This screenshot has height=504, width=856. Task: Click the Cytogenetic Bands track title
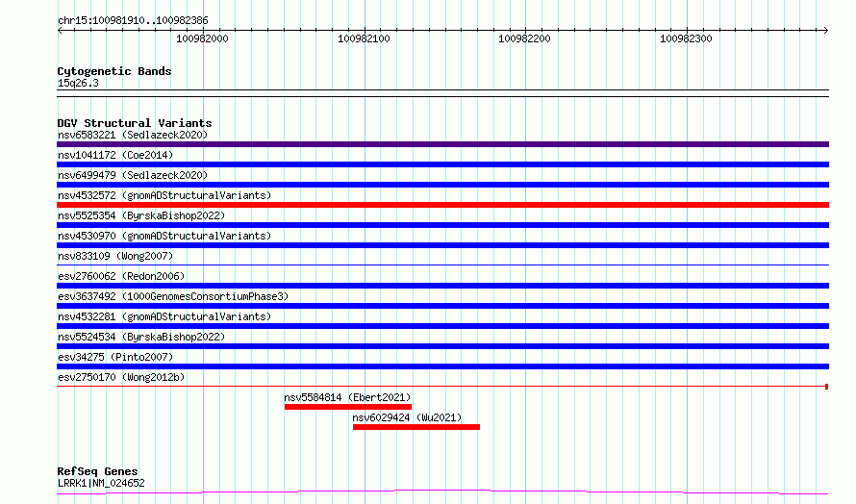click(x=114, y=71)
